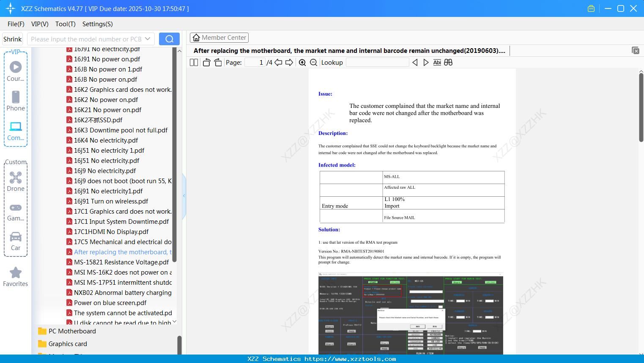This screenshot has width=644, height=363.
Task: Click the model number or PCB search field
Action: point(86,39)
